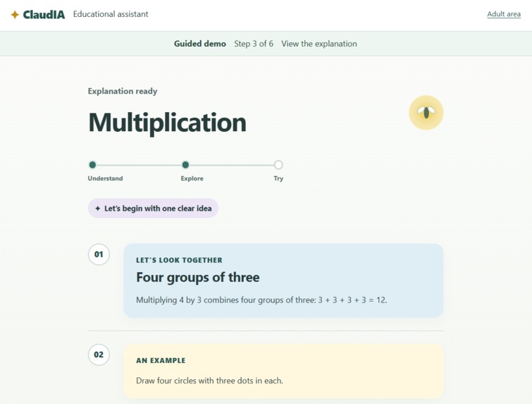The height and width of the screenshot is (404, 532).
Task: Click the Try step label
Action: pyautogui.click(x=278, y=178)
